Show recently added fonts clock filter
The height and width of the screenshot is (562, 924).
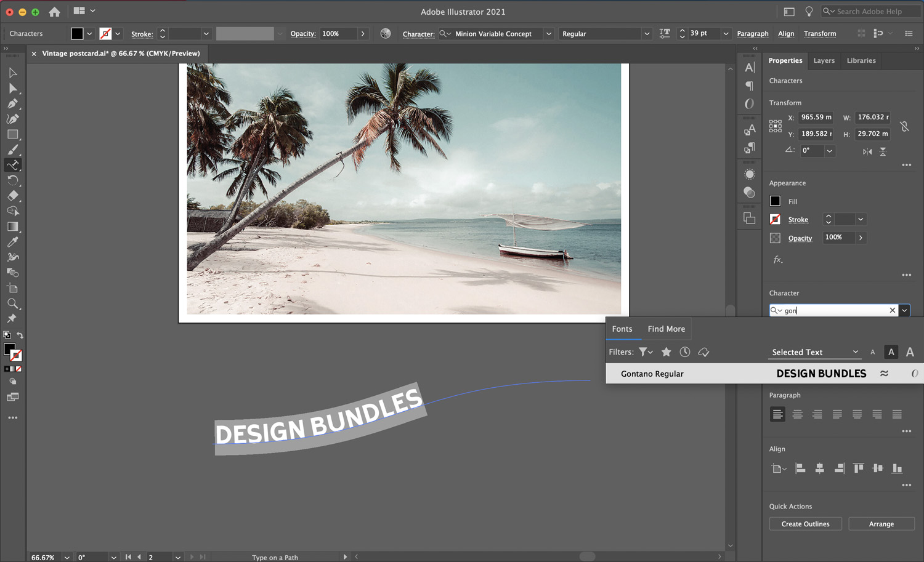click(684, 352)
